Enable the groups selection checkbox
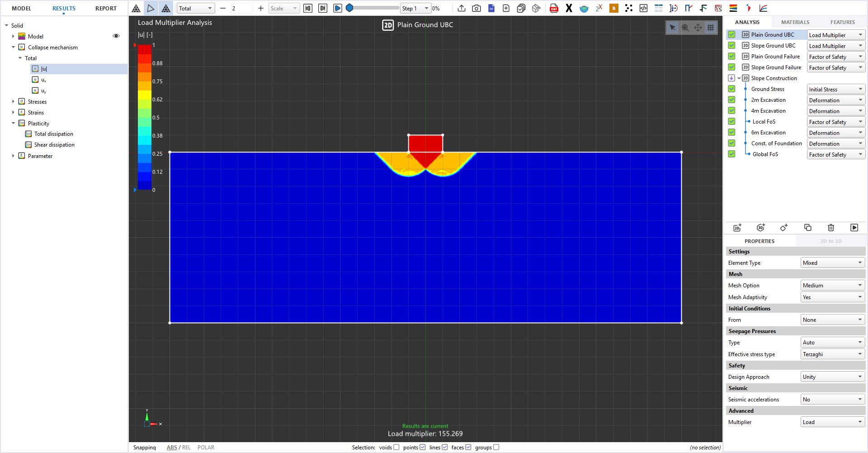The image size is (868, 453). (x=496, y=447)
